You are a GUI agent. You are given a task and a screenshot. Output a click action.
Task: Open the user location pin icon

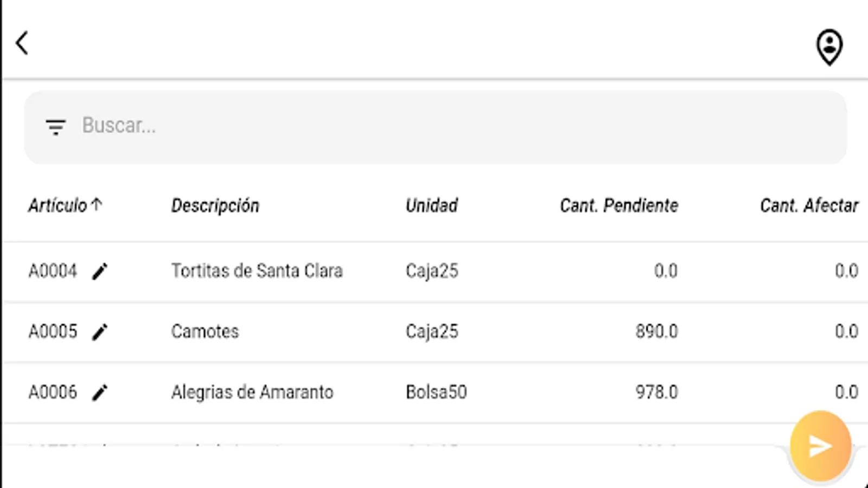pyautogui.click(x=829, y=48)
